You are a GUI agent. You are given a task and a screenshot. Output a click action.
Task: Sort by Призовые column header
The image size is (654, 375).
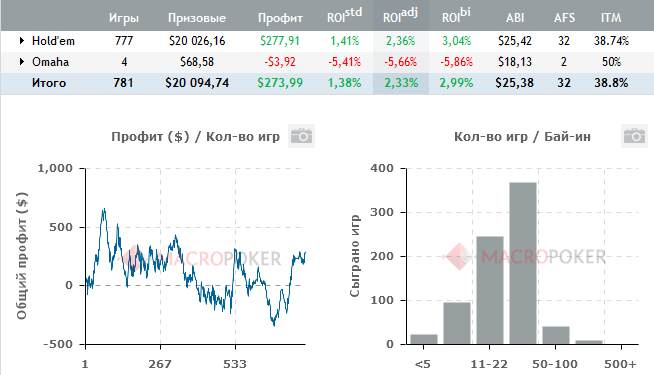point(197,18)
